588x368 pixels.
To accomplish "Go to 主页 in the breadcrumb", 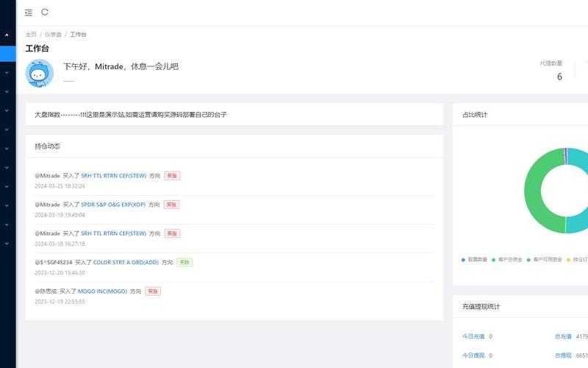I will point(31,35).
